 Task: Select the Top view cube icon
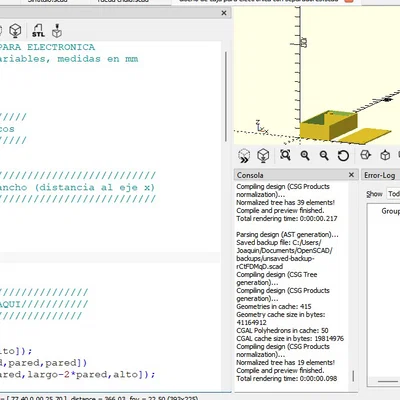coord(385,155)
